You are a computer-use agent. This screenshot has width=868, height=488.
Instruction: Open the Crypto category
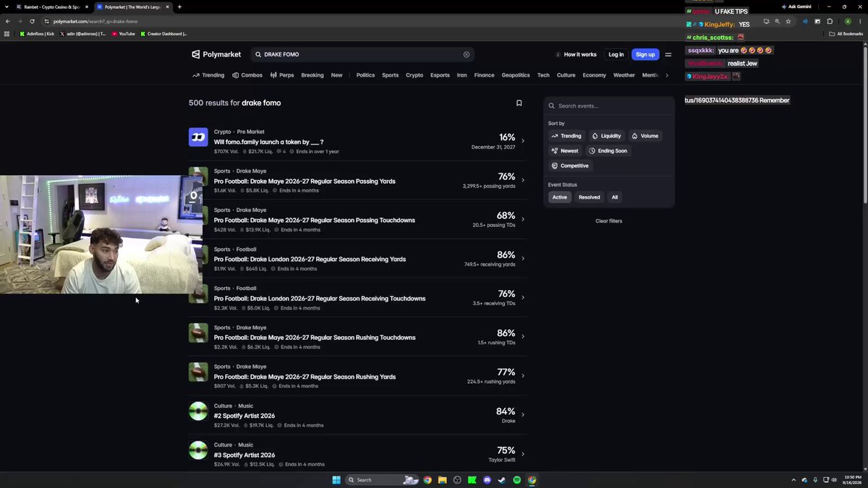coord(414,75)
